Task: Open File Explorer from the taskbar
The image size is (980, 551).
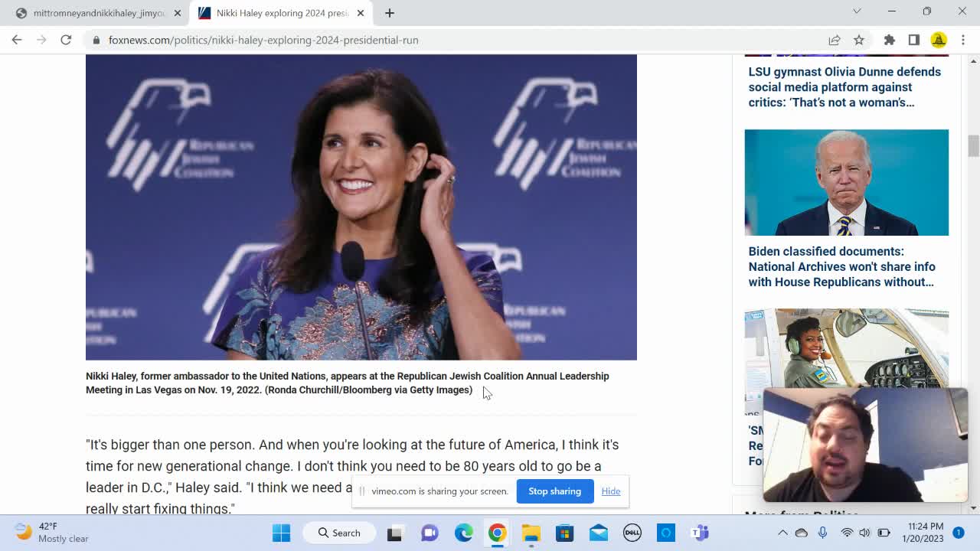Action: 531,533
